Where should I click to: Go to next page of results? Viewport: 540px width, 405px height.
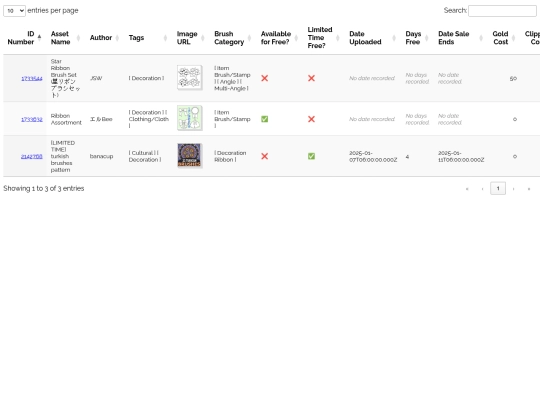coord(513,189)
